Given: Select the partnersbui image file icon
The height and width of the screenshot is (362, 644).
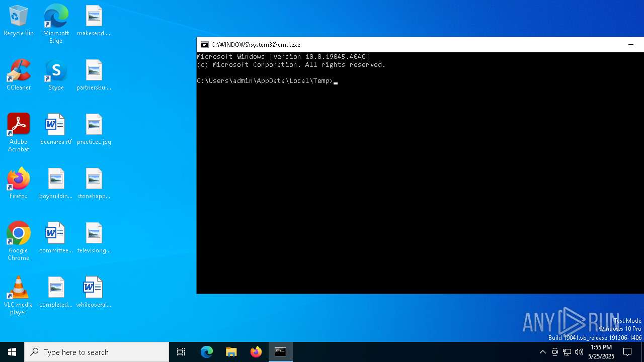Looking at the screenshot, I should pyautogui.click(x=94, y=75).
